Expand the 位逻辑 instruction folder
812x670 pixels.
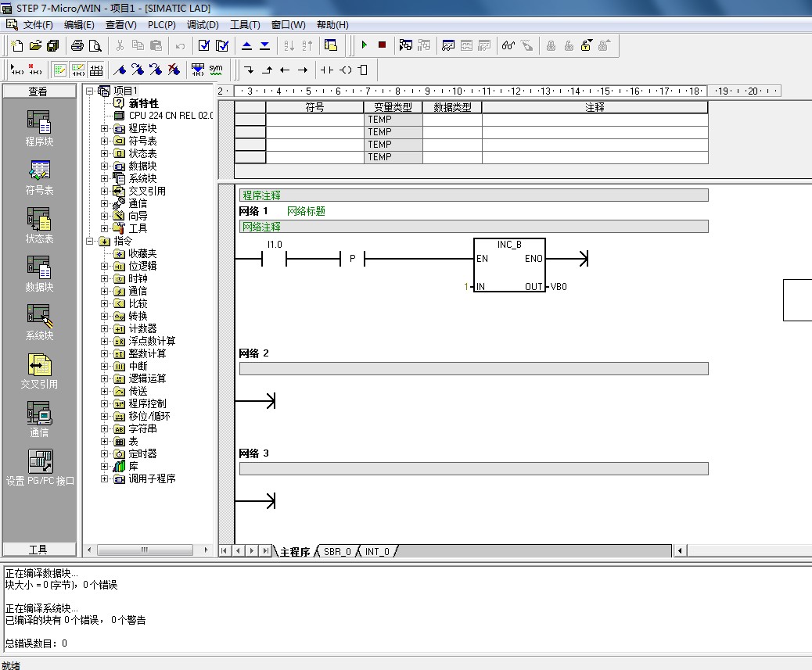pyautogui.click(x=105, y=266)
